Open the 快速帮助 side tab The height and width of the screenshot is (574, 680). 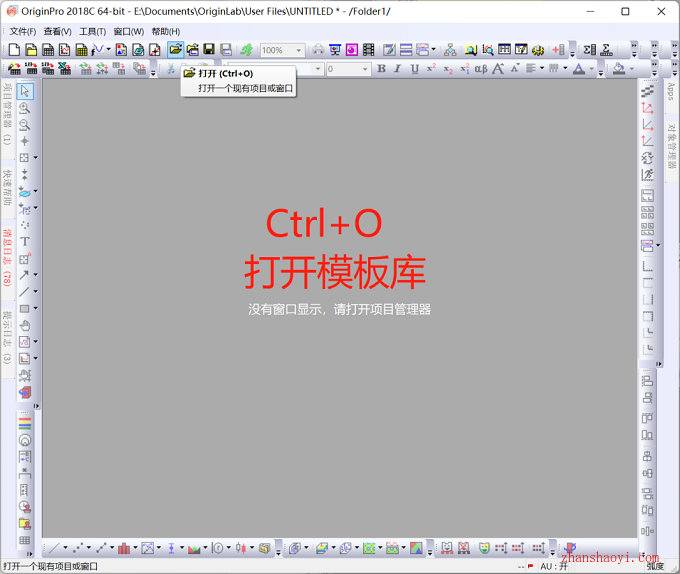[7, 188]
